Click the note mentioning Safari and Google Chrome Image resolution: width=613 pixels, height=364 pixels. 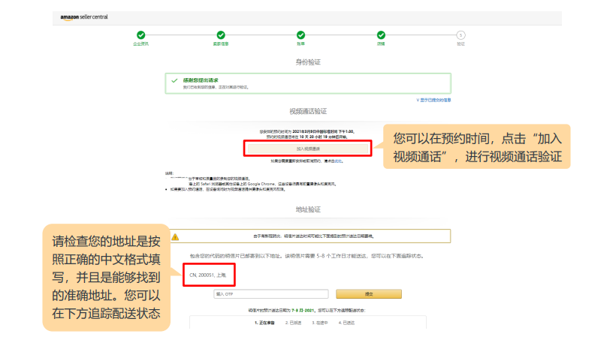tap(262, 184)
